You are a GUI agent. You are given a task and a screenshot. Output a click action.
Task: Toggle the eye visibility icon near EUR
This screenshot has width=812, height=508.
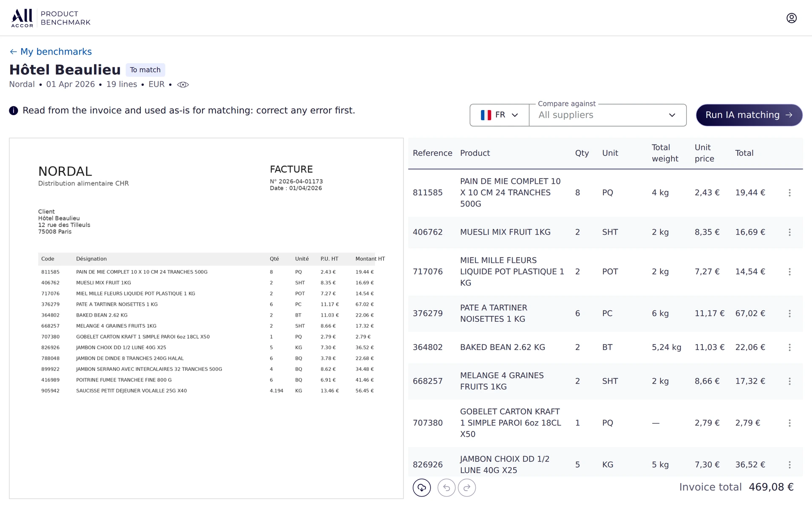click(x=183, y=85)
